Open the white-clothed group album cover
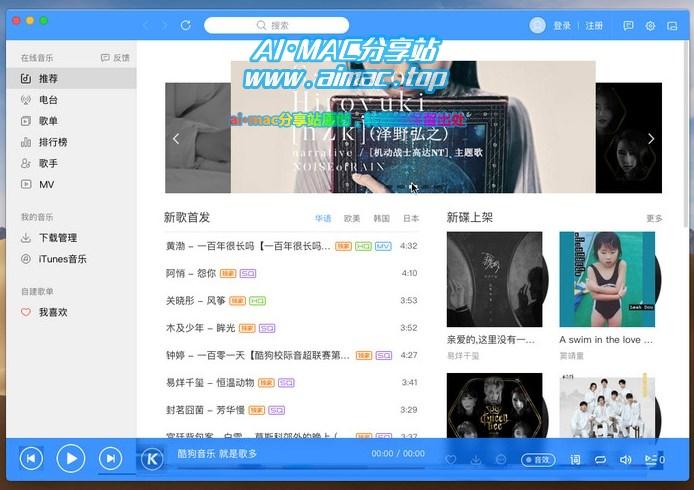This screenshot has width=694, height=490. click(x=607, y=405)
